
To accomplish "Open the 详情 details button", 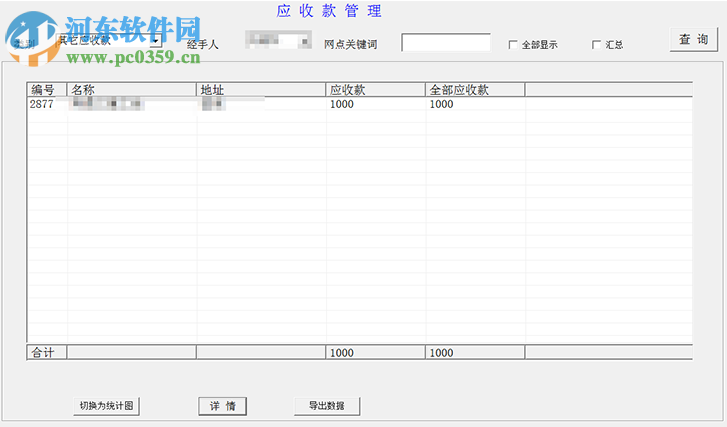I will [x=223, y=406].
